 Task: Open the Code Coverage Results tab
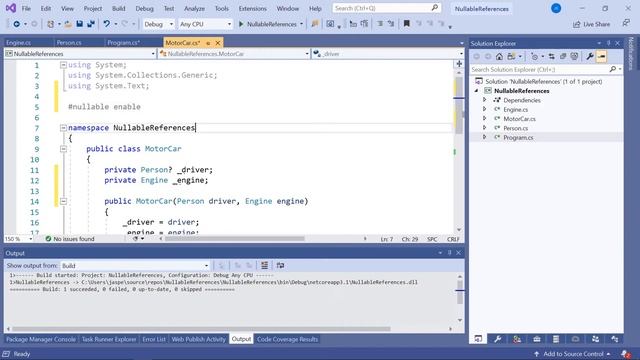coord(287,339)
